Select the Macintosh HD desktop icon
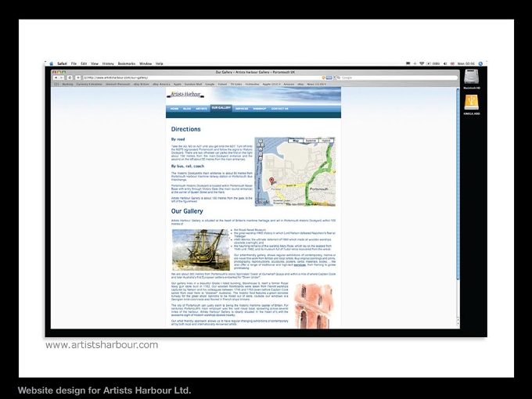532x399 pixels. (472, 79)
